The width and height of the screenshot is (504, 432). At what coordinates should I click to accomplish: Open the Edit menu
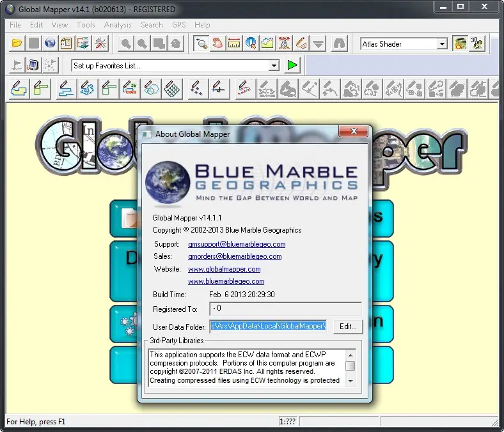pyautogui.click(x=36, y=25)
